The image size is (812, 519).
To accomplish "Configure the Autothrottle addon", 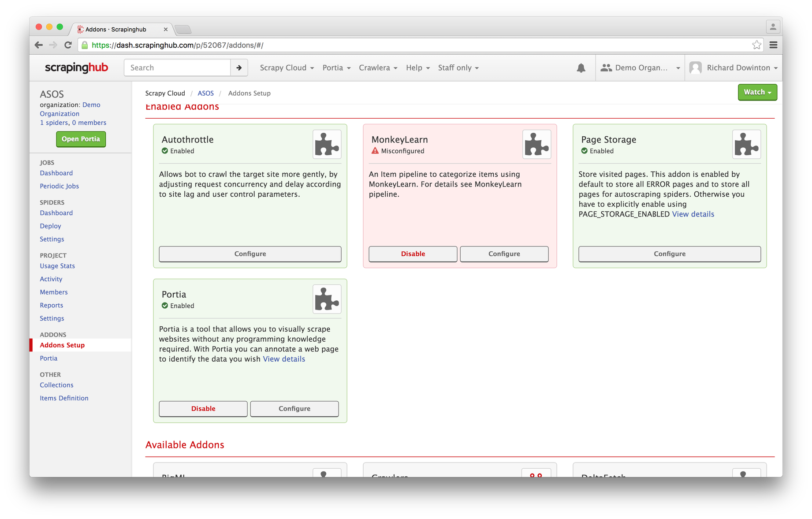I will tap(250, 254).
